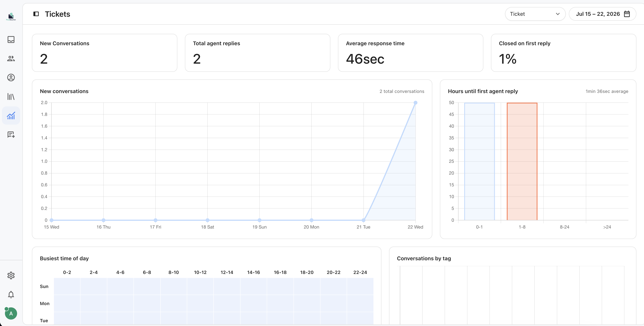Open the knowledge library books icon
This screenshot has width=644, height=326.
pyautogui.click(x=11, y=97)
